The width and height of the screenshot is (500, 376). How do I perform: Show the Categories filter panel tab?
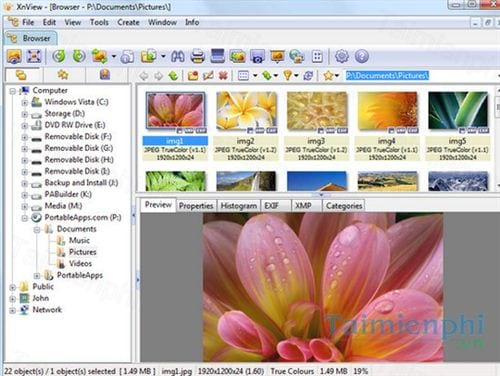[x=105, y=74]
